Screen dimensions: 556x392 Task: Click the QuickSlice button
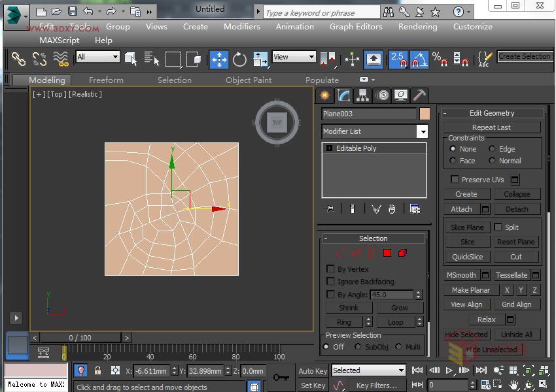tap(467, 256)
